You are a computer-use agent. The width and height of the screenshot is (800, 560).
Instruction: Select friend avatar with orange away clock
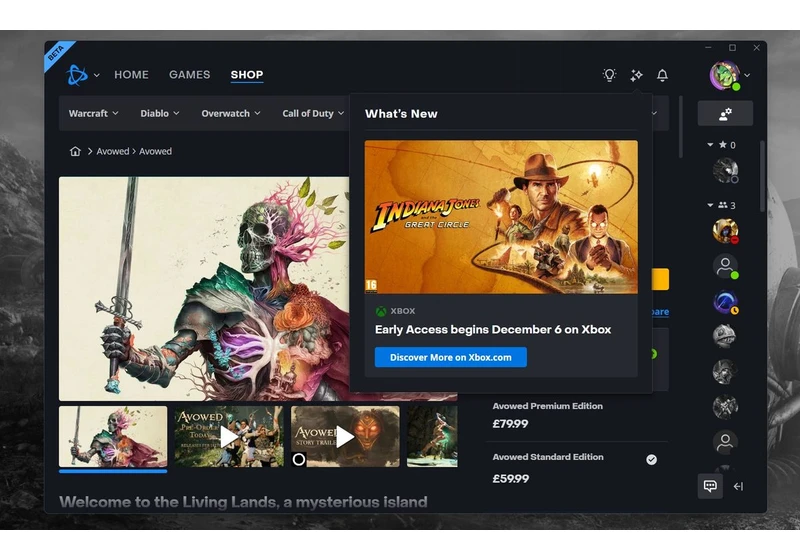[725, 301]
